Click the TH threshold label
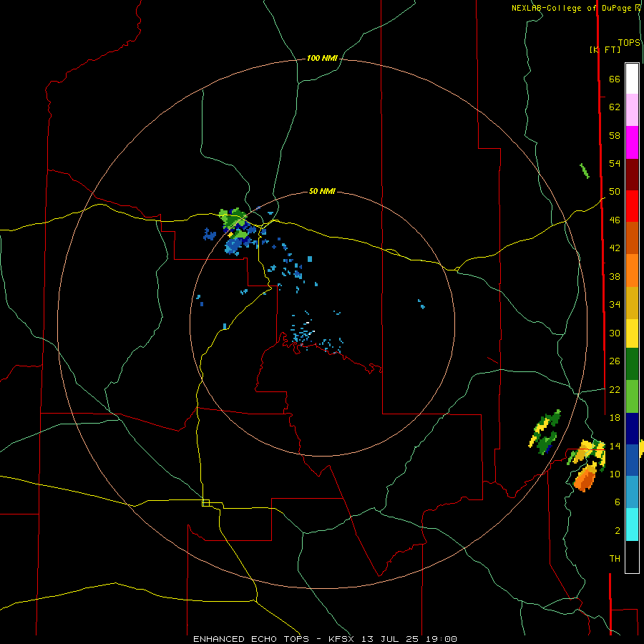This screenshot has width=644, height=644. [x=615, y=559]
